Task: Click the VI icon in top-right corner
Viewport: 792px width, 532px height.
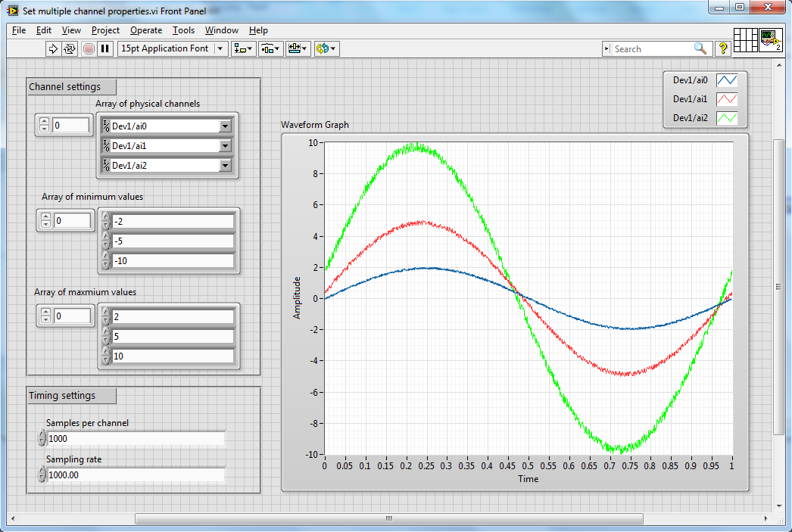Action: coord(771,40)
